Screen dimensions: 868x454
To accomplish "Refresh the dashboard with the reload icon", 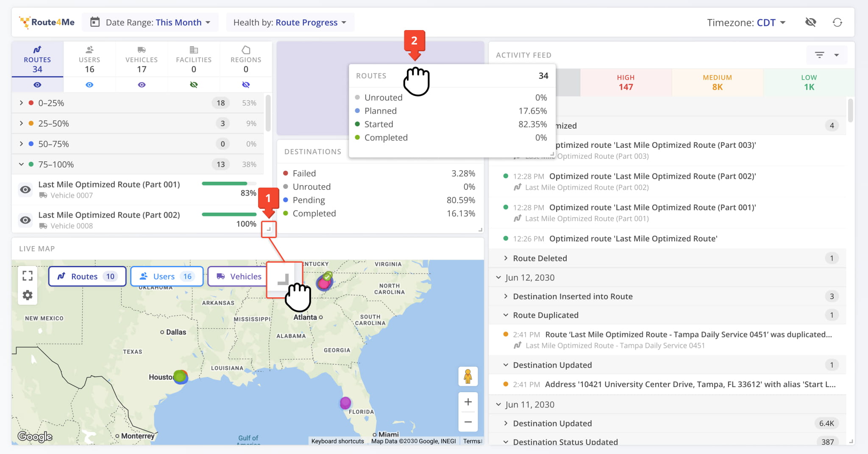I will coord(837,22).
